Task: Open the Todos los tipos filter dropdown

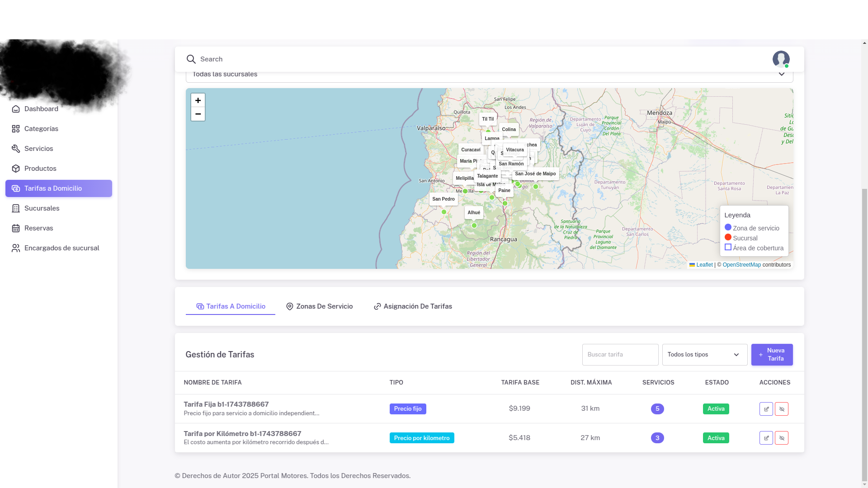Action: tap(704, 355)
